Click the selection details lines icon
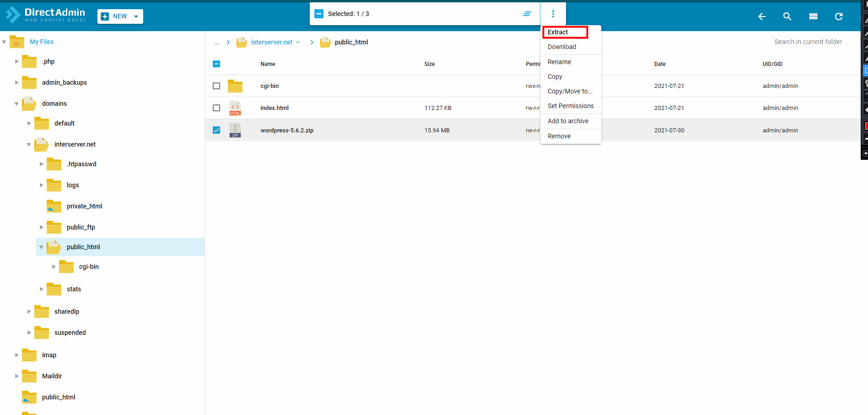Image resolution: width=868 pixels, height=415 pixels. pos(527,14)
